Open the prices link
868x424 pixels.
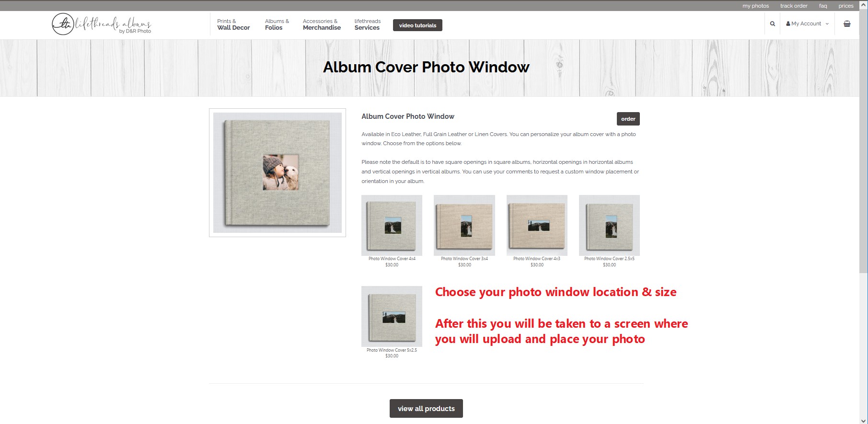point(846,6)
